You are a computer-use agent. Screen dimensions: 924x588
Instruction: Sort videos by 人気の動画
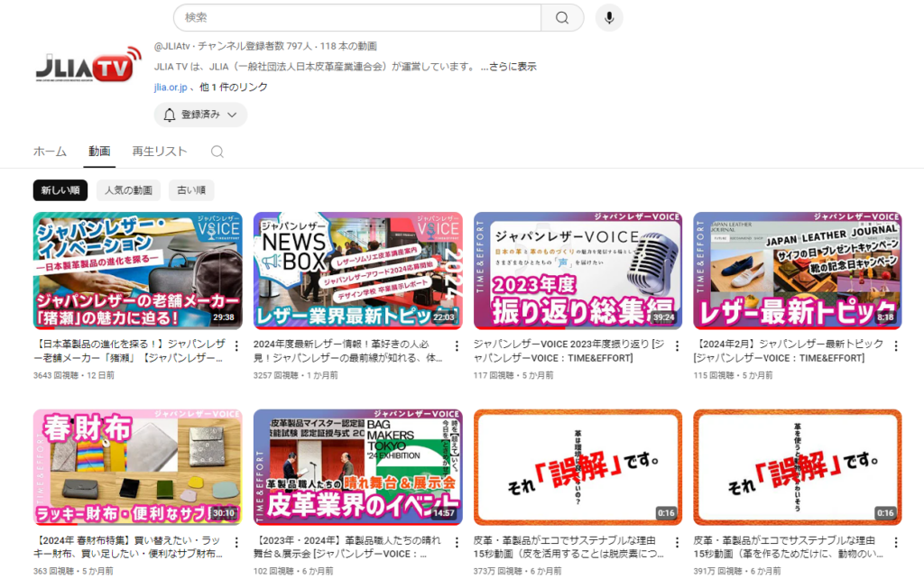pyautogui.click(x=128, y=190)
